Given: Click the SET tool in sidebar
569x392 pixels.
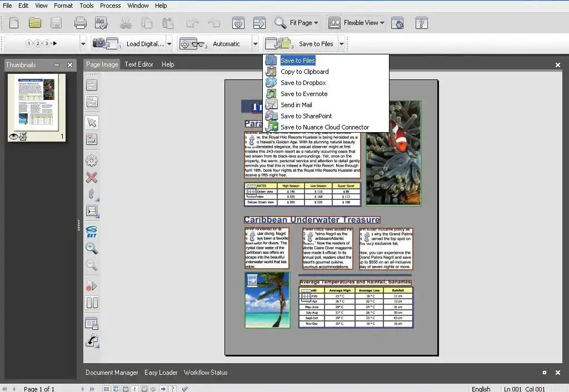Looking at the screenshot, I should click(x=92, y=231).
